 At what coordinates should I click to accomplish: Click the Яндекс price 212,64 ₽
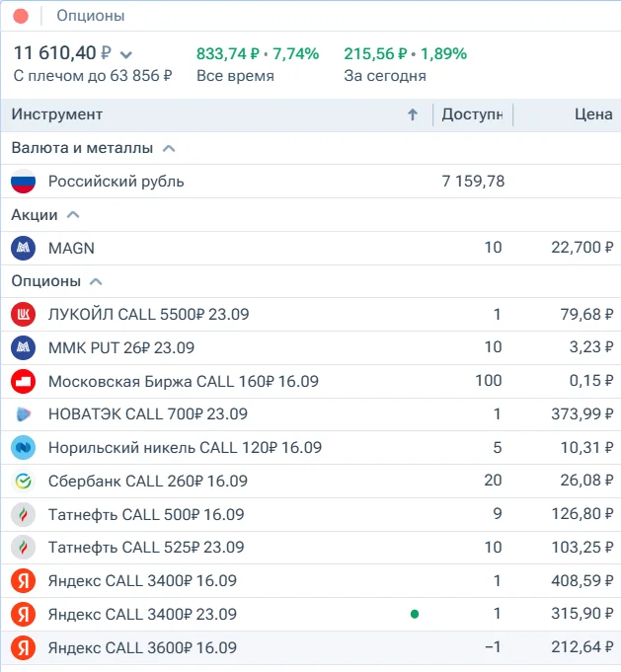pos(582,646)
